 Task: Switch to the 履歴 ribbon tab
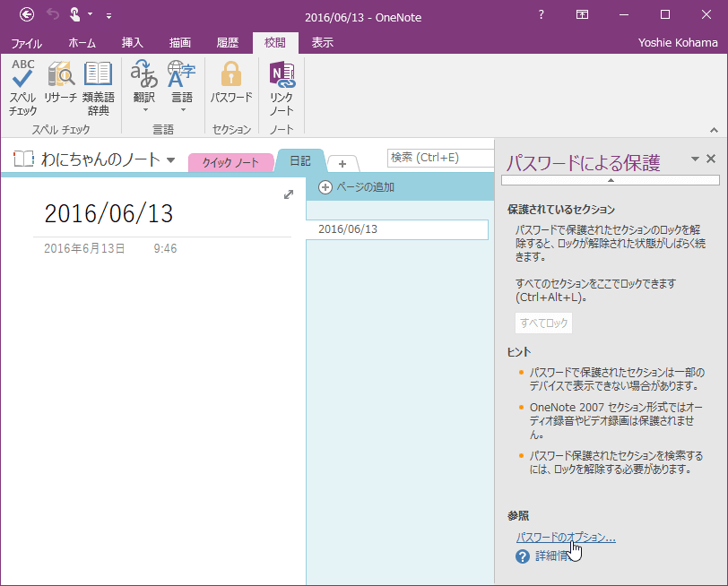228,43
